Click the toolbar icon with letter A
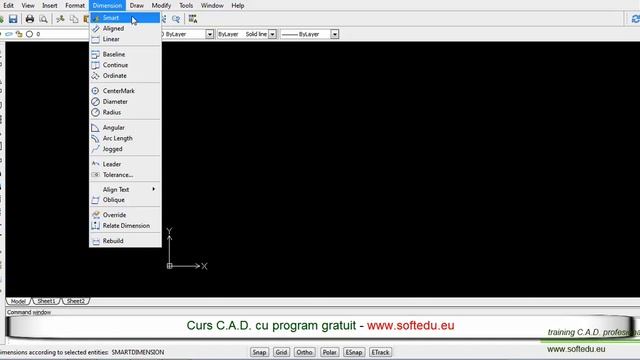 [193, 19]
